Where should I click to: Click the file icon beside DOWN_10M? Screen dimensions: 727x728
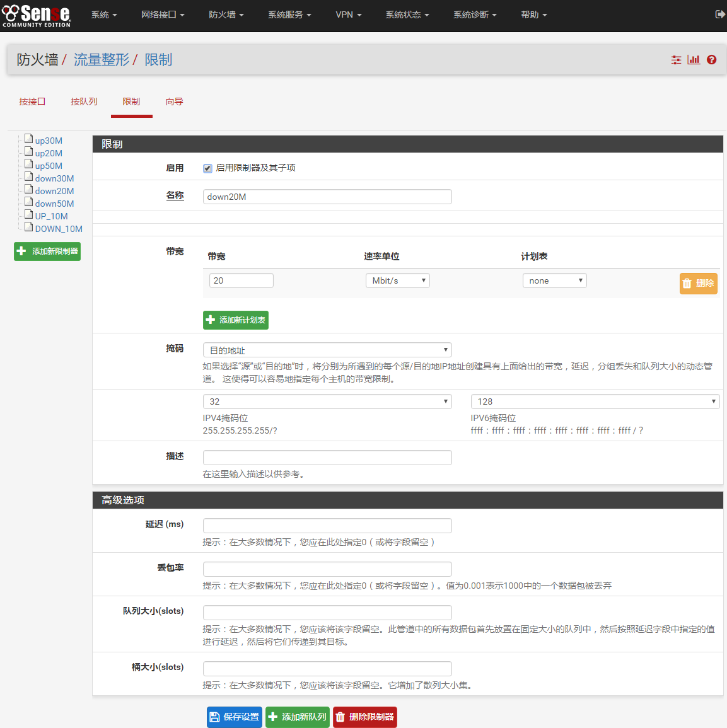pos(28,227)
